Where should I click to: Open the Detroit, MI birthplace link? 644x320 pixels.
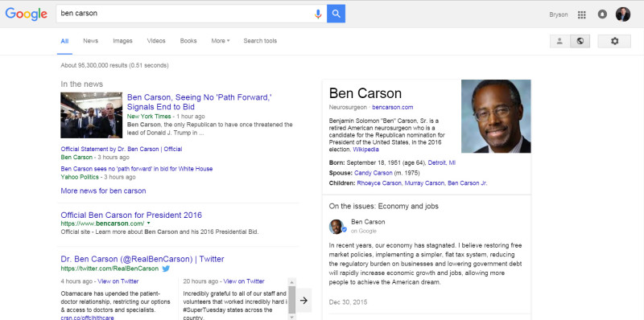point(441,163)
